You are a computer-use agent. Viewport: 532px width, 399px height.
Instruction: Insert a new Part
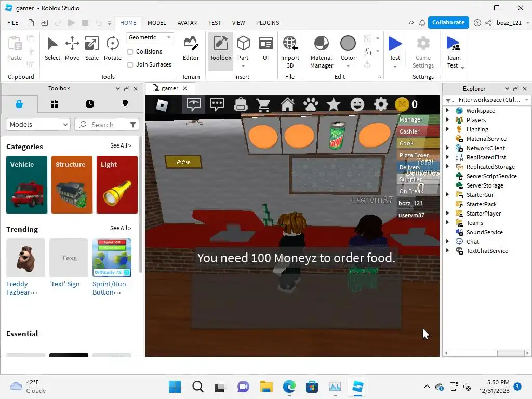click(x=243, y=48)
